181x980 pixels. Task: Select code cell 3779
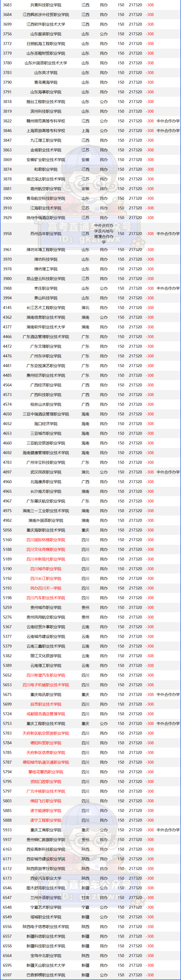7,53
